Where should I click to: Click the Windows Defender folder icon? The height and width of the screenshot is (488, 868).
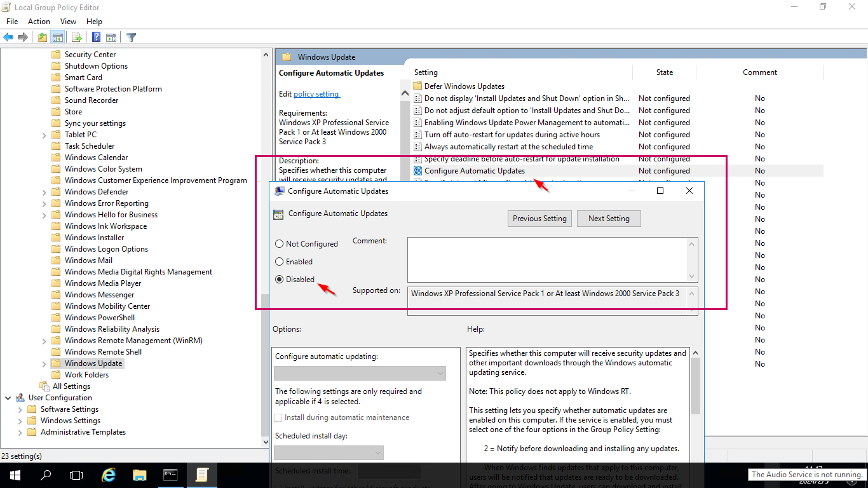coord(56,192)
